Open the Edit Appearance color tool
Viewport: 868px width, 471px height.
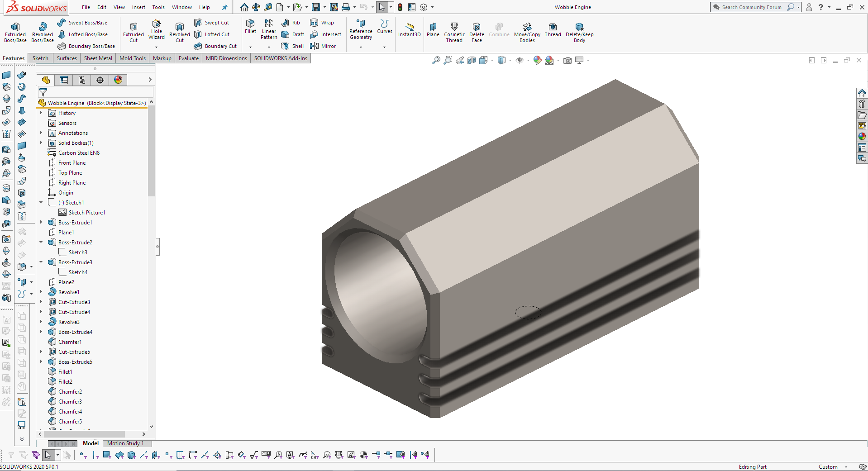tap(538, 60)
